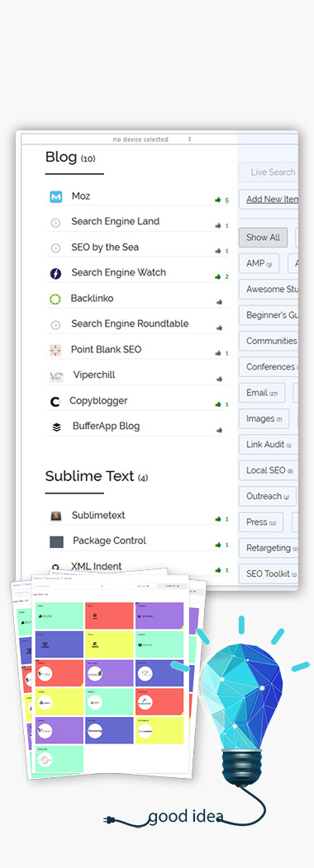The width and height of the screenshot is (314, 868).
Task: Select the Local SEO category filter
Action: pyautogui.click(x=269, y=470)
